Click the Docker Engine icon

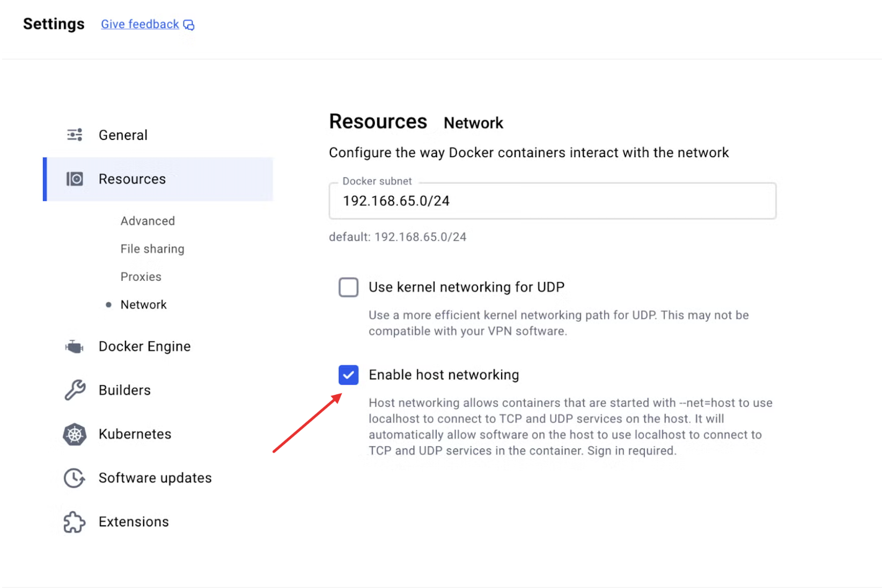click(x=75, y=347)
